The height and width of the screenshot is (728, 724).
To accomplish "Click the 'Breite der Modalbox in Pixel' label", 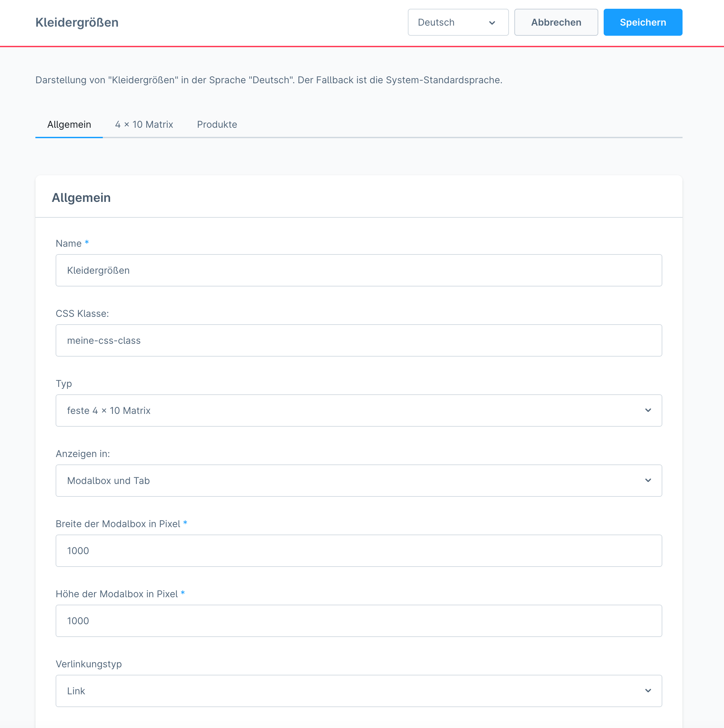I will tap(118, 524).
